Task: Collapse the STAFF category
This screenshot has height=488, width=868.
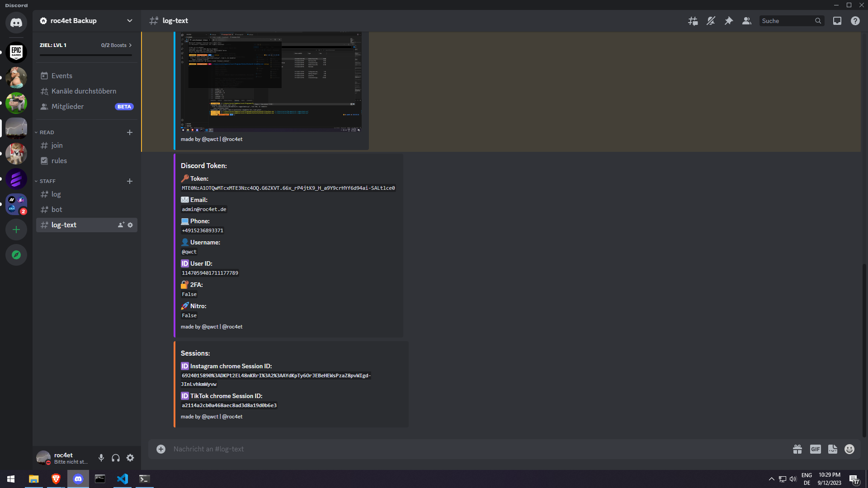Action: (47, 181)
